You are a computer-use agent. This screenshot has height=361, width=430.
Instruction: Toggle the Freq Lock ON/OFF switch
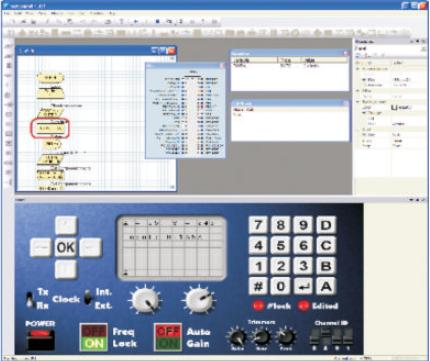(x=94, y=337)
